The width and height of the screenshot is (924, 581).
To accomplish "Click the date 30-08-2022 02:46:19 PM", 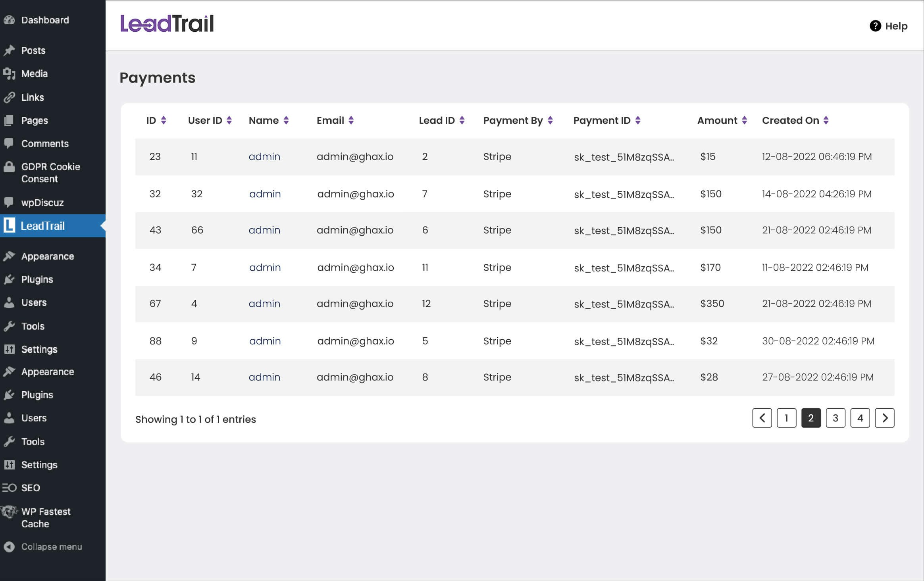I will tap(818, 341).
